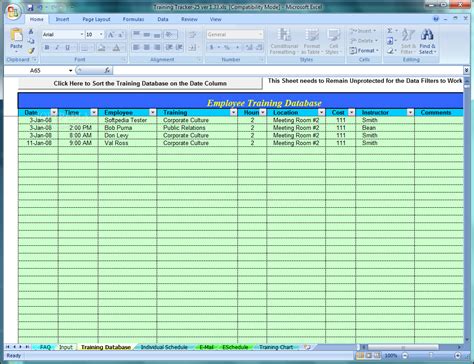
Task: Open Conditional Formatting icon
Action: pos(284,35)
